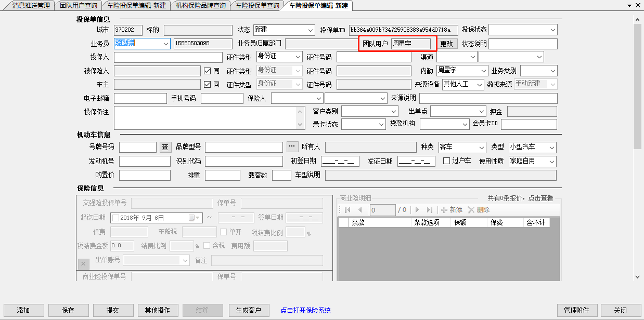This screenshot has width=644, height=320.
Task: Open the 品牌型号 lookup ellipsis button
Action: pyautogui.click(x=292, y=147)
